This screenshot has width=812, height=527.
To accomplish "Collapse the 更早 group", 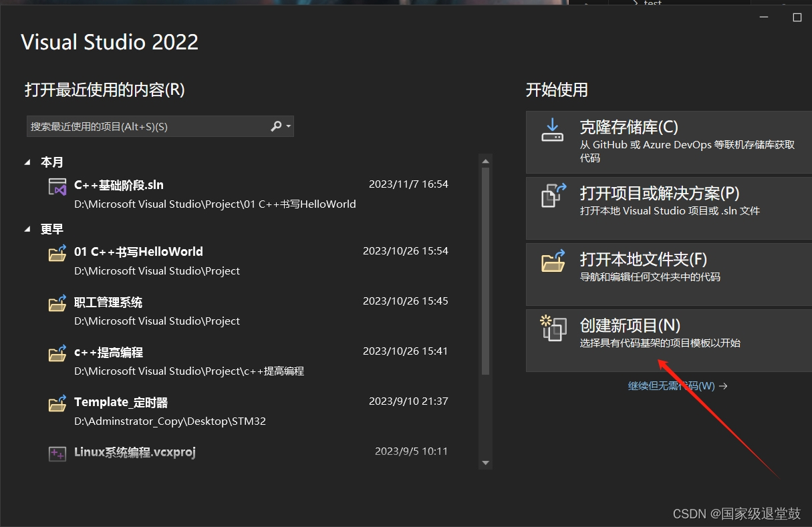I will click(27, 229).
